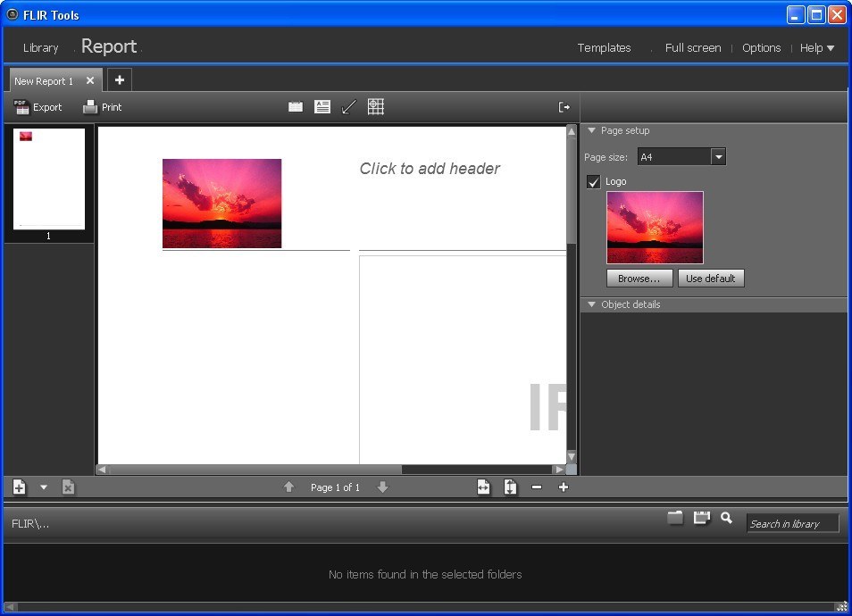The height and width of the screenshot is (616, 852).
Task: Open the Page size dropdown
Action: (x=718, y=156)
